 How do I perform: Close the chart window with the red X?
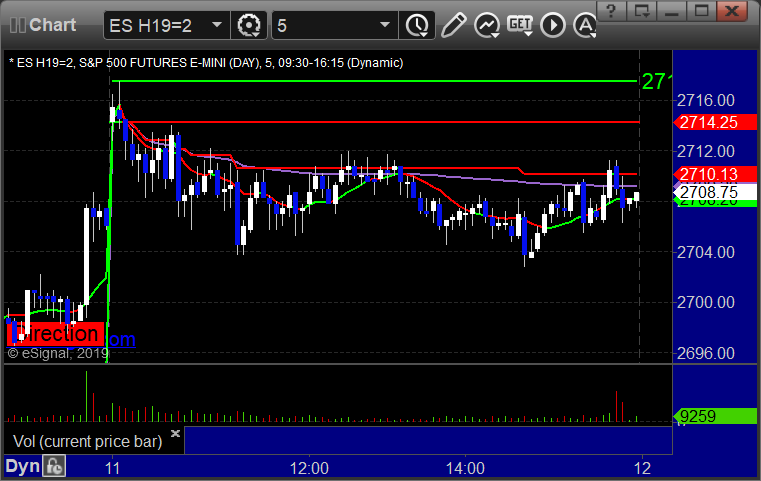coord(732,11)
